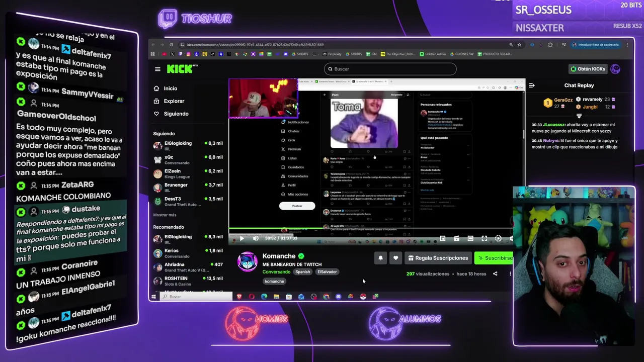
Task: Change playback speed in the player
Action: (x=498, y=239)
